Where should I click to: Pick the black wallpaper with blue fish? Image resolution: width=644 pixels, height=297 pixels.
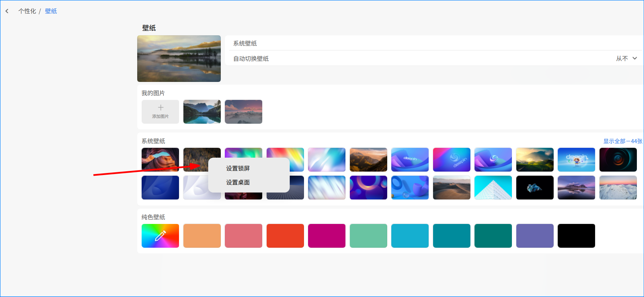(535, 188)
